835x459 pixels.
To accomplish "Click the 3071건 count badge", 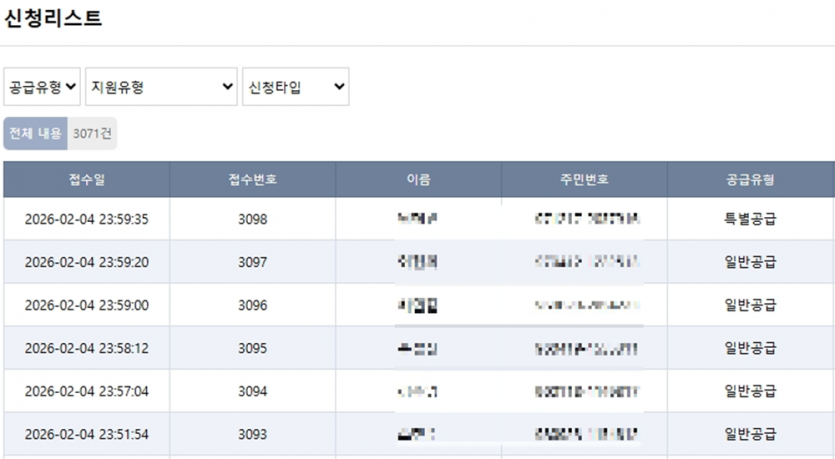I will (x=92, y=133).
